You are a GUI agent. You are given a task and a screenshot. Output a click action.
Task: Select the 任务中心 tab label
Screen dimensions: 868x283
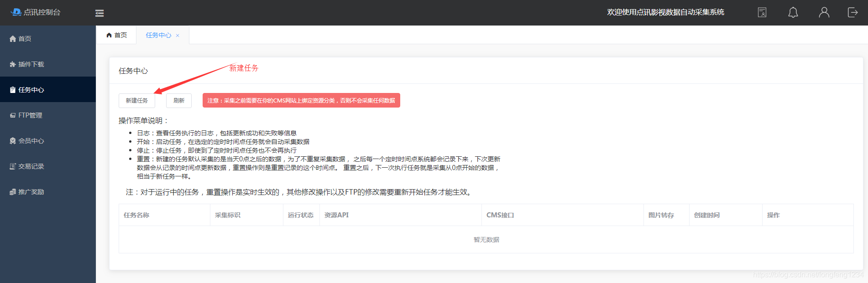click(x=158, y=35)
